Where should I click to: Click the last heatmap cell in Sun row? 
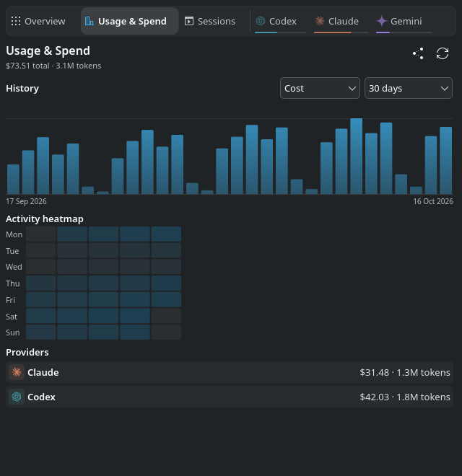166,332
